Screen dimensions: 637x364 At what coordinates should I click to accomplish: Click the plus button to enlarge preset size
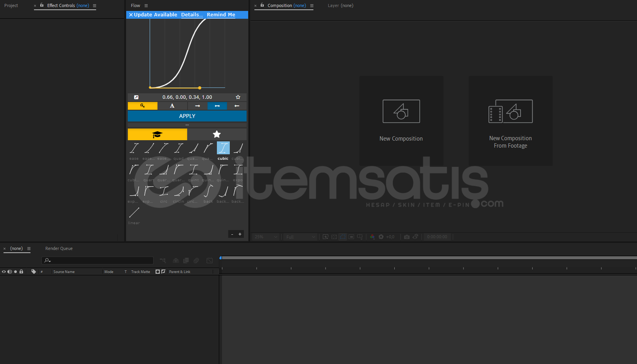(240, 234)
